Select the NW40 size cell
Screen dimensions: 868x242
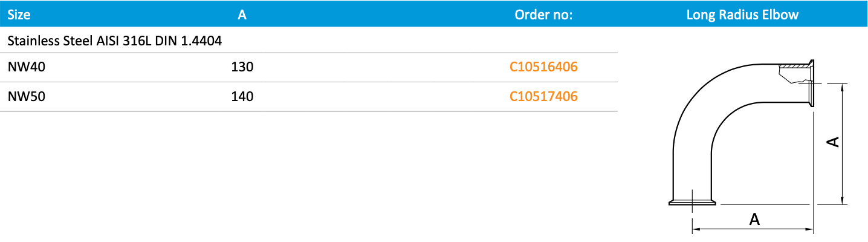click(x=27, y=67)
